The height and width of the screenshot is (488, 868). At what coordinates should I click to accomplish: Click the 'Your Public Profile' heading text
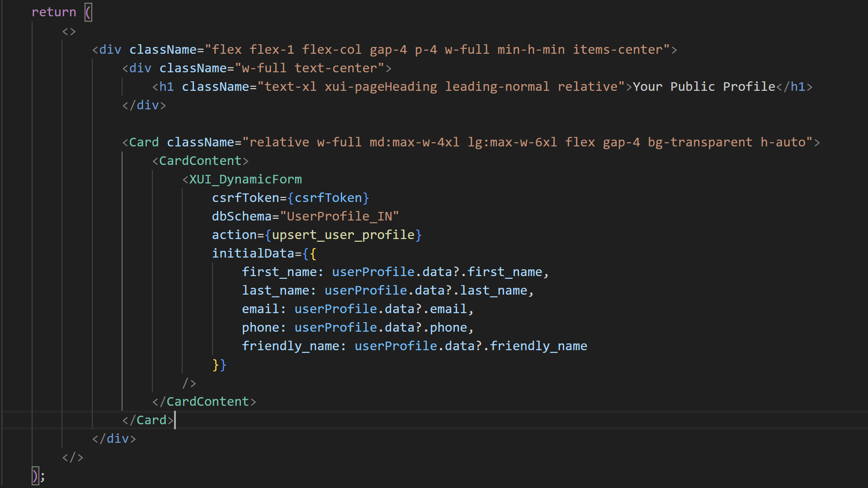click(x=704, y=87)
